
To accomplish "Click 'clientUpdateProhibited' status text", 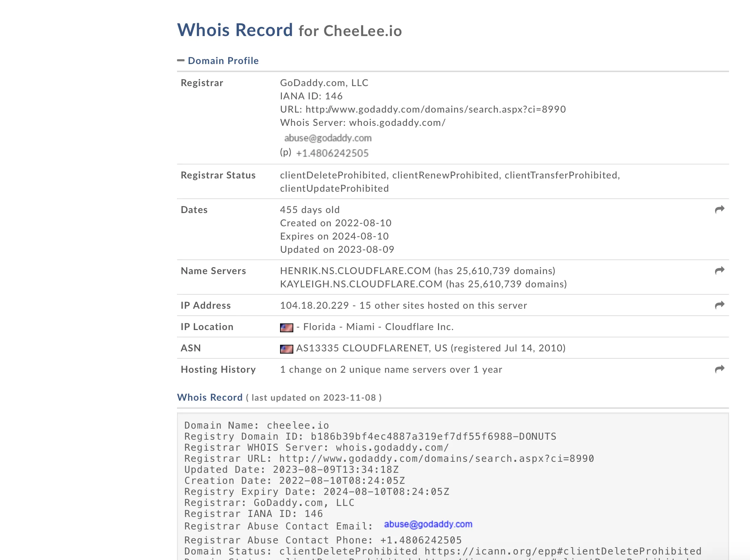I will (335, 188).
